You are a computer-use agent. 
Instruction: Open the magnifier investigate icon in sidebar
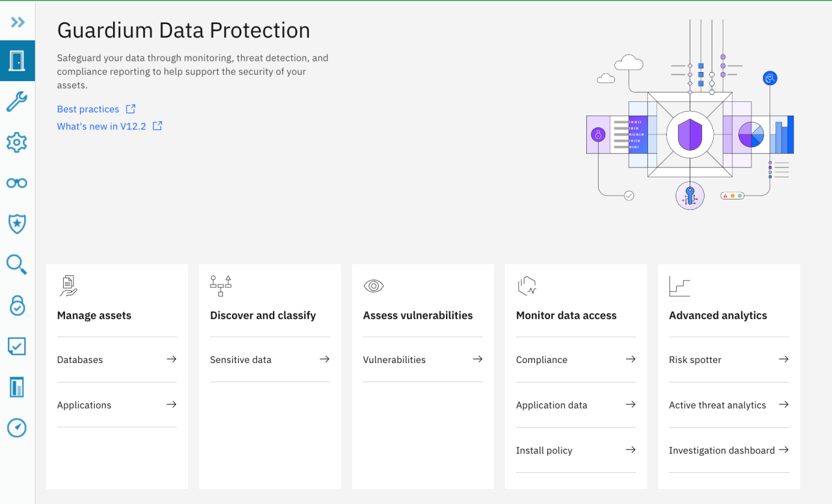click(x=17, y=264)
